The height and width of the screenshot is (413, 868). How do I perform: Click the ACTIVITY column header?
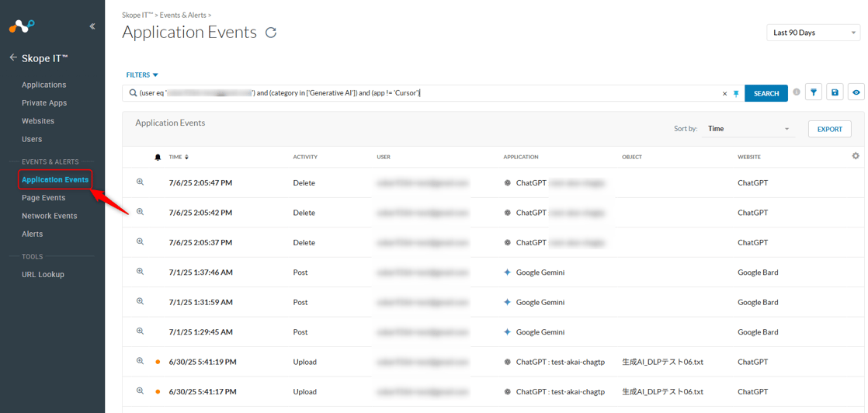pyautogui.click(x=305, y=158)
